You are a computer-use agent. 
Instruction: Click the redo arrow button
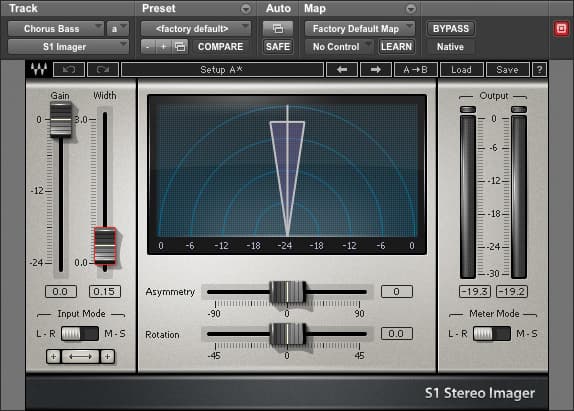103,70
